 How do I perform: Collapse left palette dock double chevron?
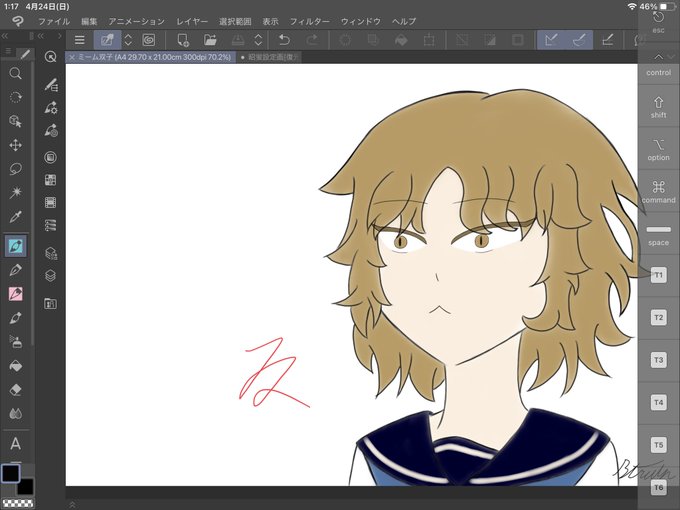(x=5, y=36)
